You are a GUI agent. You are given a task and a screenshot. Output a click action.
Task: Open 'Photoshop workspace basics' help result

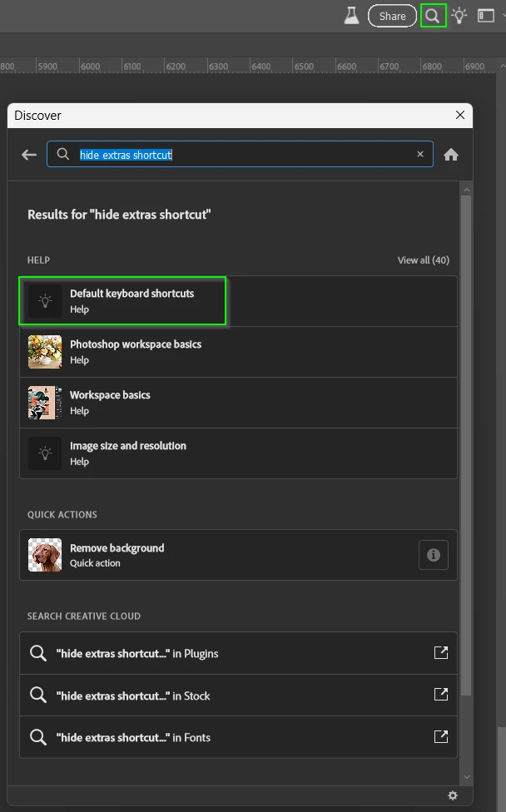pos(238,352)
